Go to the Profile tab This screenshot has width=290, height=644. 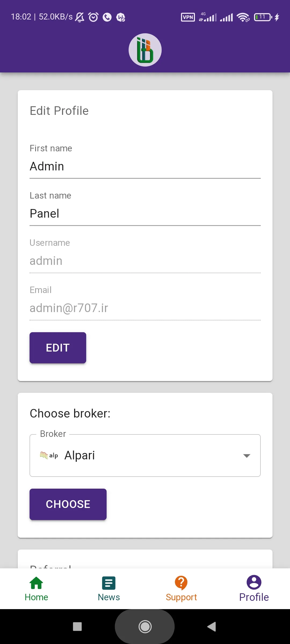(254, 588)
